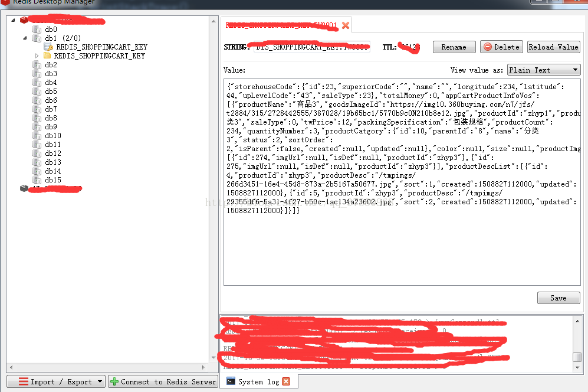Click the first red Redis server icon
Viewport: 588px width, 392px height.
click(24, 20)
